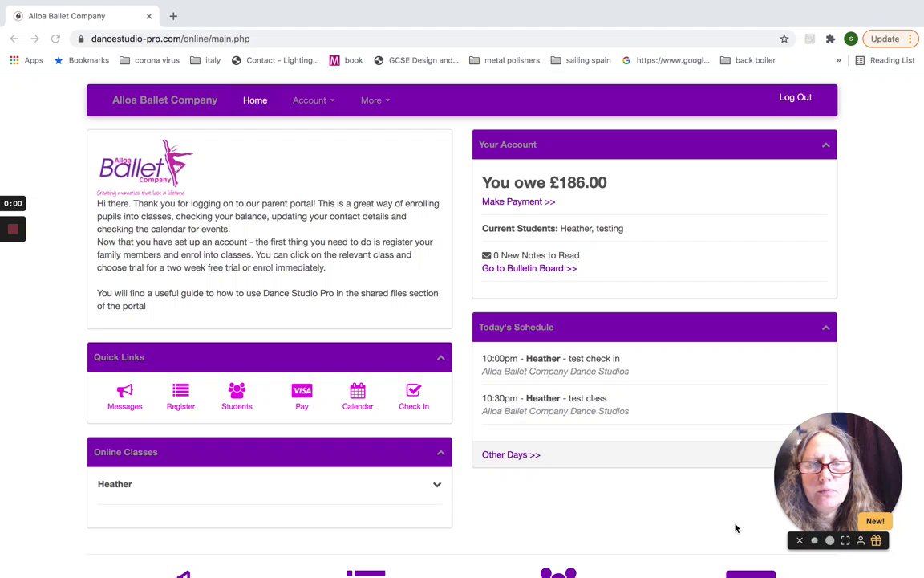Click the browser forward arrow

tap(34, 39)
